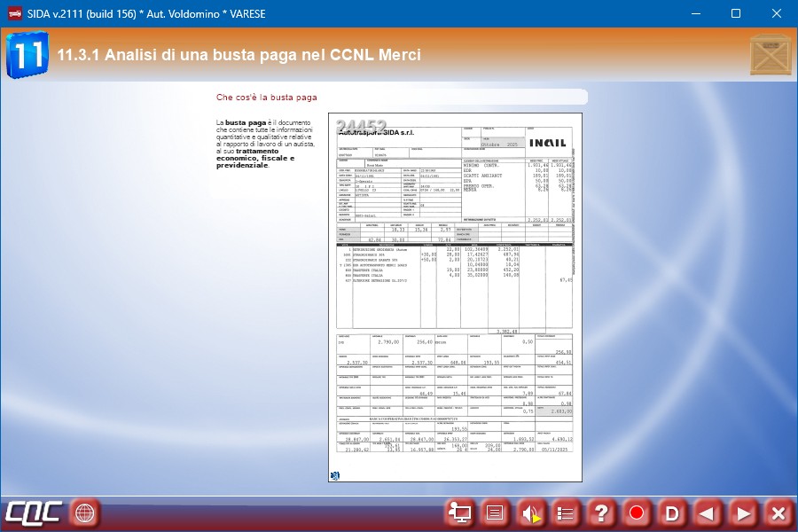
Task: Click the CQC logo
Action: (34, 512)
